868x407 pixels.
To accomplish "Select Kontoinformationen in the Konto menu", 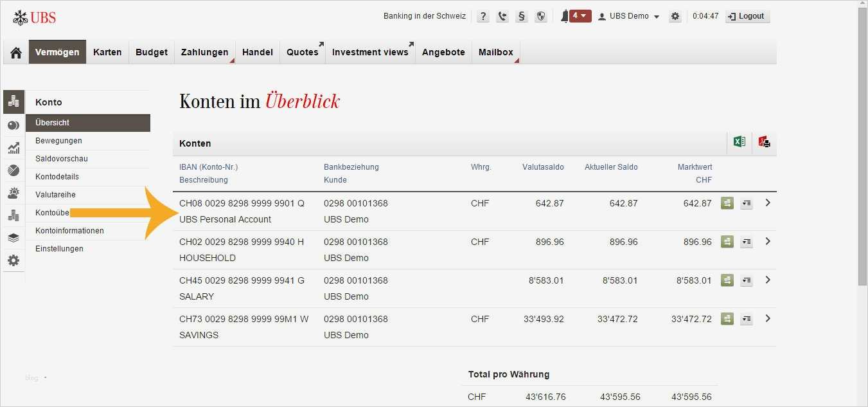I will pos(88,231).
